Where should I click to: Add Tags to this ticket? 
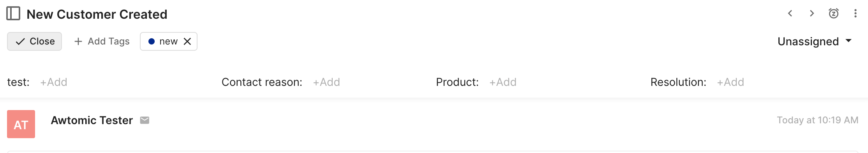pos(102,41)
